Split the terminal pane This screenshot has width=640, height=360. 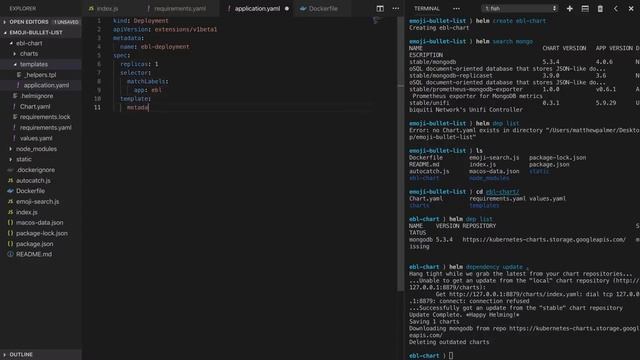pos(585,9)
